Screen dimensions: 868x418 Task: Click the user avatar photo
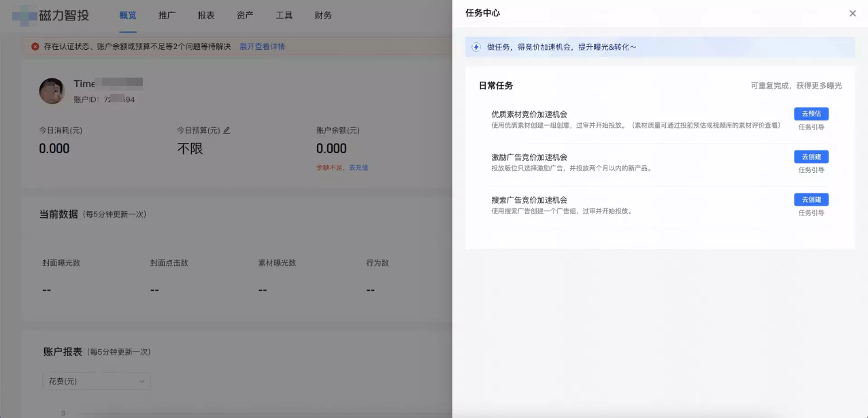(51, 90)
